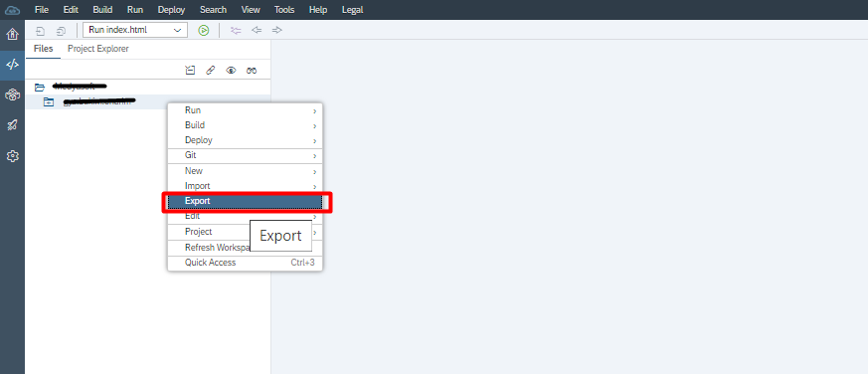
Task: Choose Export from the context menu
Action: pos(245,201)
